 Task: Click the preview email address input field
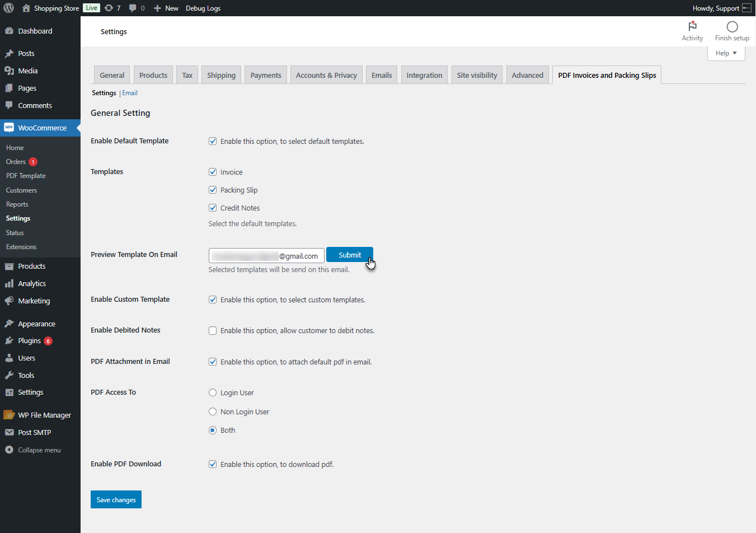pos(266,255)
